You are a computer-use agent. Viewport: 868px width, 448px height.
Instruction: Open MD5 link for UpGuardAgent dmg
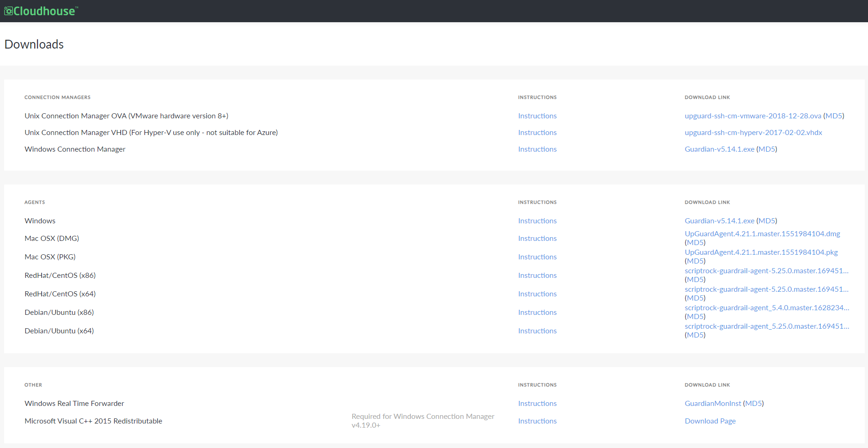tap(695, 243)
